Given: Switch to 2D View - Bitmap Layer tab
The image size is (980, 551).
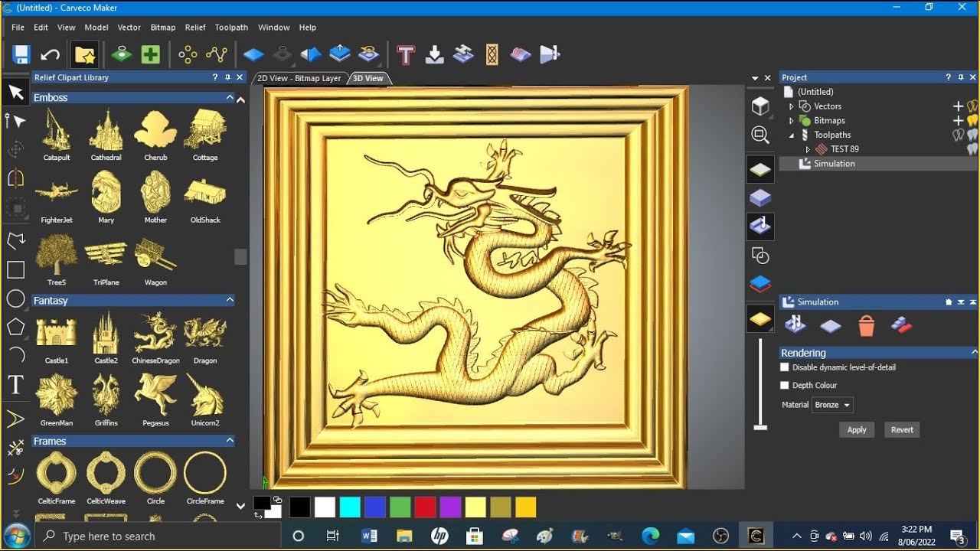Looking at the screenshot, I should click(299, 78).
